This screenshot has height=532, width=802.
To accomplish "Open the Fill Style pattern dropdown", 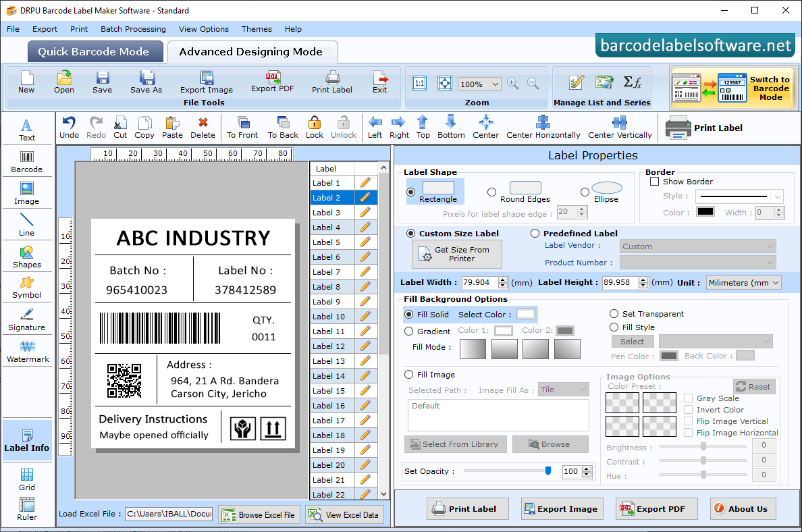I will (x=716, y=341).
